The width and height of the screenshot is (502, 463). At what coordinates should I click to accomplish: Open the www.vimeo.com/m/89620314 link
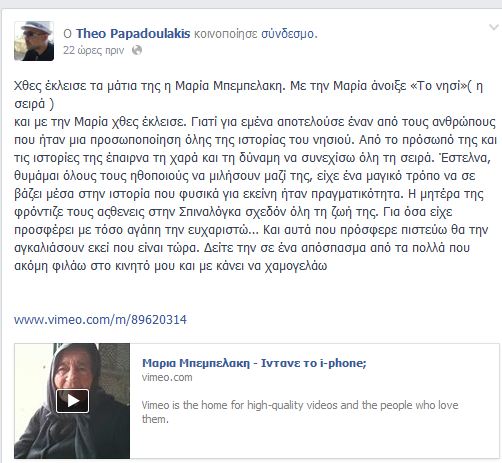100,320
